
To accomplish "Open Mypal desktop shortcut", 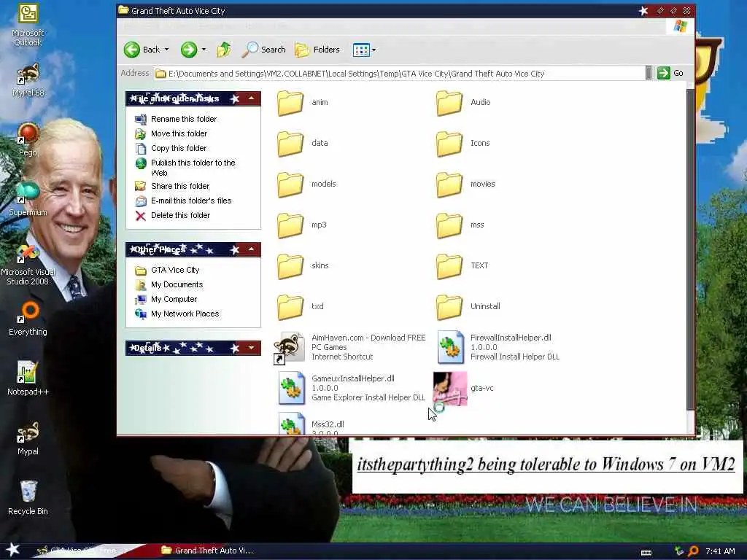I will (28, 438).
